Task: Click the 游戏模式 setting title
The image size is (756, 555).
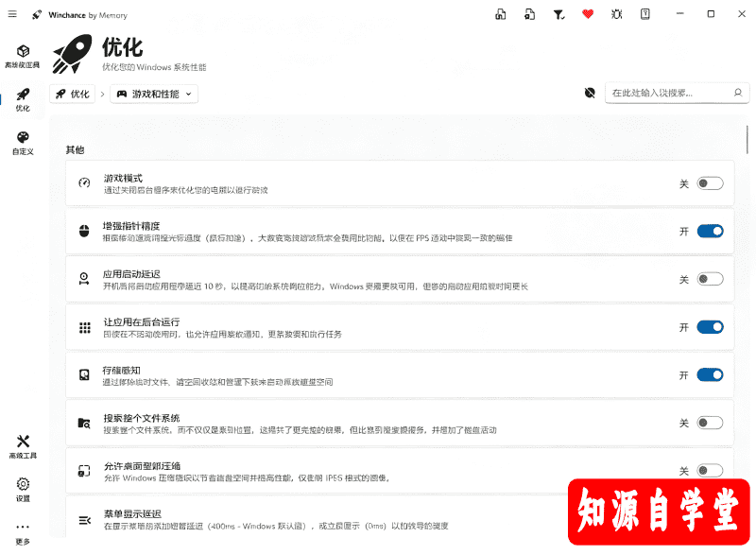Action: pyautogui.click(x=124, y=178)
